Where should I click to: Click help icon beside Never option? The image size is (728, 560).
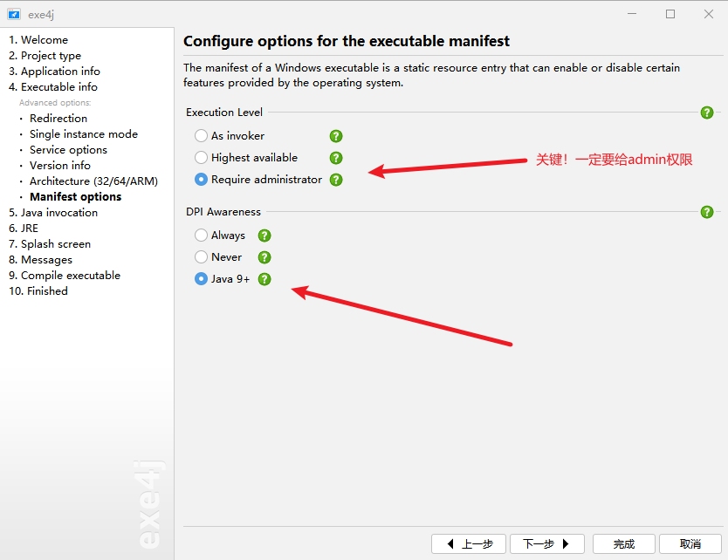click(x=264, y=257)
